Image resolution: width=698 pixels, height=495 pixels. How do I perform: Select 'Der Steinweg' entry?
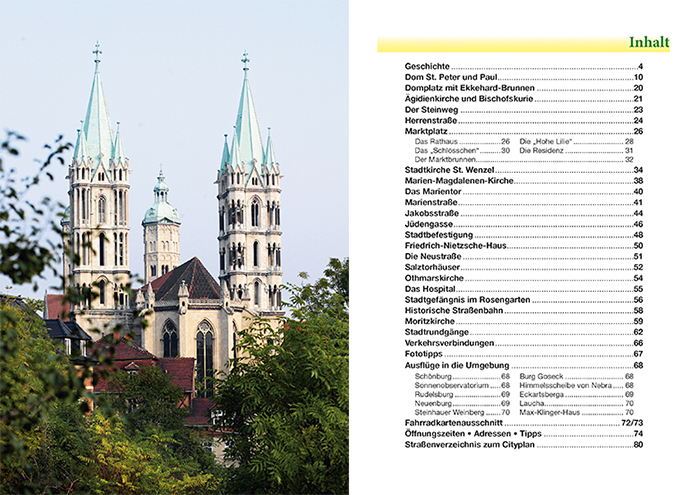[524, 110]
